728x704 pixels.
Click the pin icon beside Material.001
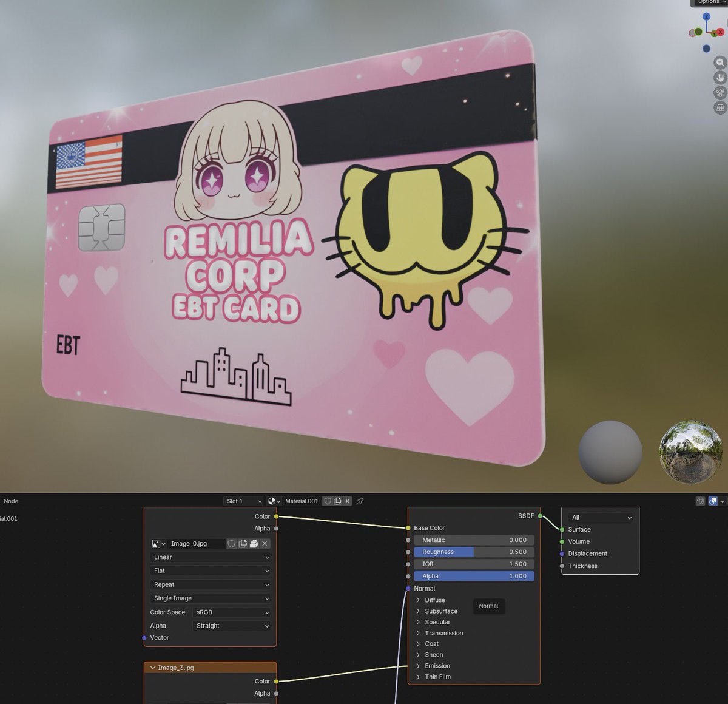[x=360, y=501]
